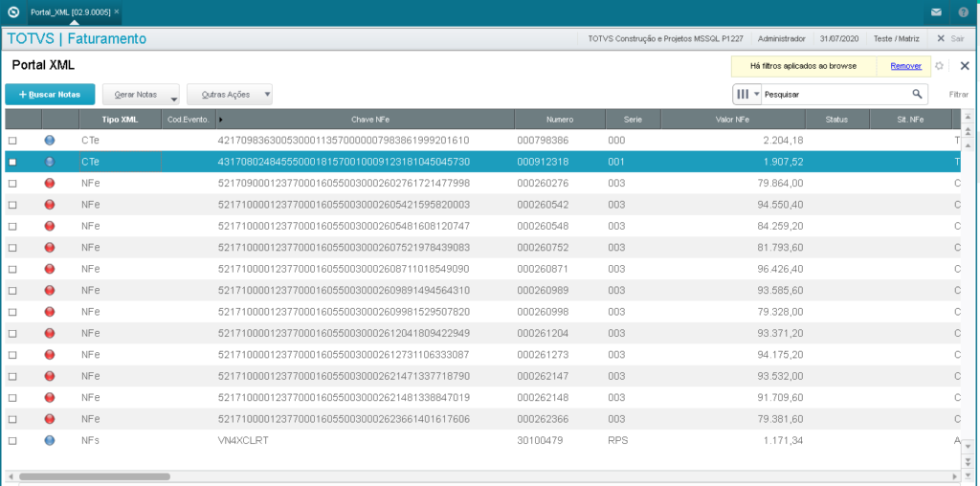Click the browse settings gear icon

[x=939, y=66]
